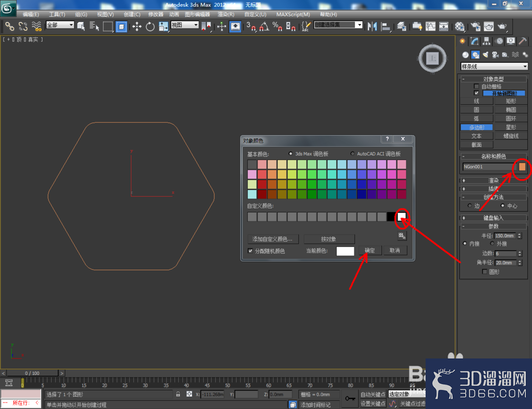Collapse the Parameters rollout
The height and width of the screenshot is (409, 532).
[x=494, y=226]
